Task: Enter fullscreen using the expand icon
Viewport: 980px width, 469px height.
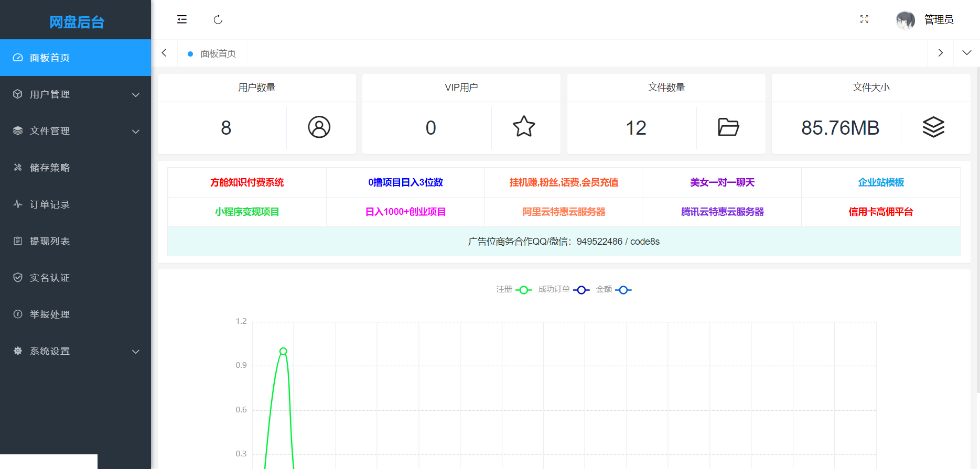Action: pos(864,19)
